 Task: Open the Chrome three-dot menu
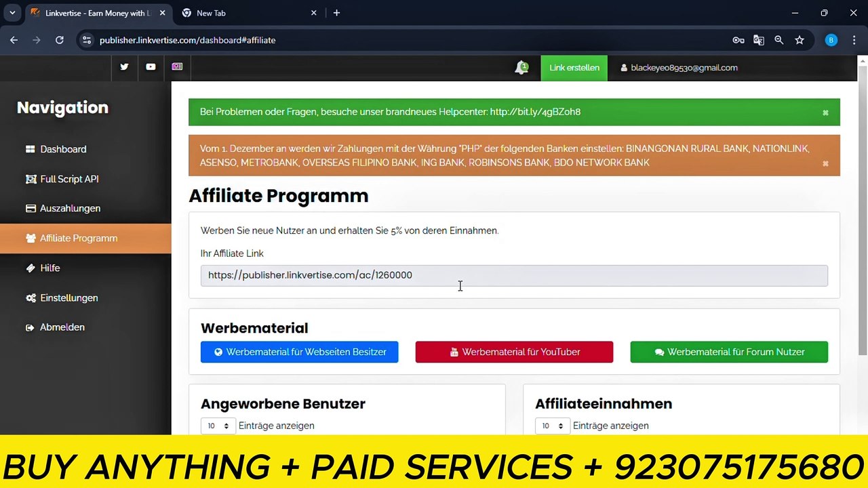tap(854, 40)
